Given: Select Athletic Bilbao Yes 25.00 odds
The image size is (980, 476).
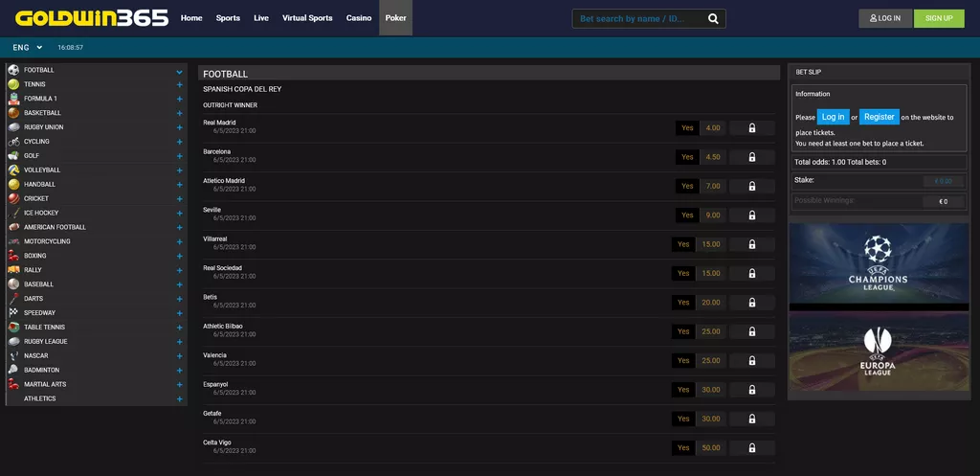Looking at the screenshot, I should click(x=699, y=331).
